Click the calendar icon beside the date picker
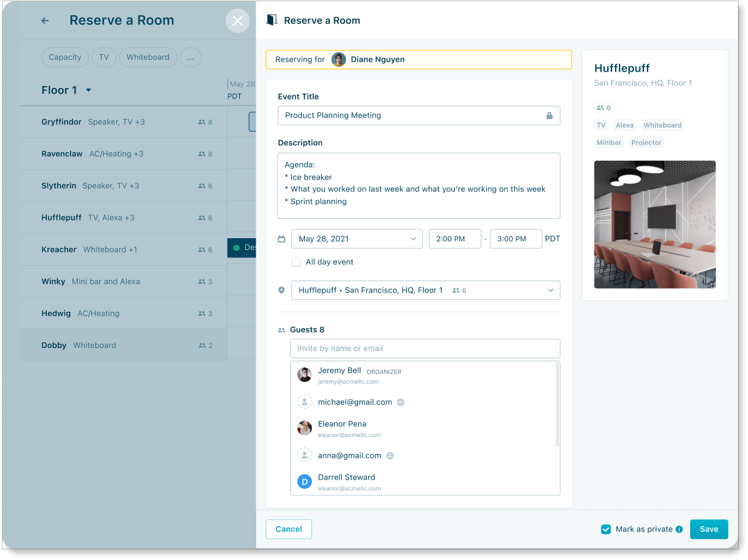Viewport: 748px width, 560px height. 281,238
